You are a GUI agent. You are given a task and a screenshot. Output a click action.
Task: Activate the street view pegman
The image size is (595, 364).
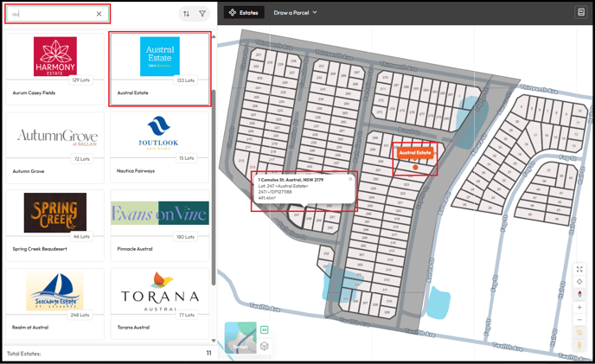pyautogui.click(x=579, y=345)
